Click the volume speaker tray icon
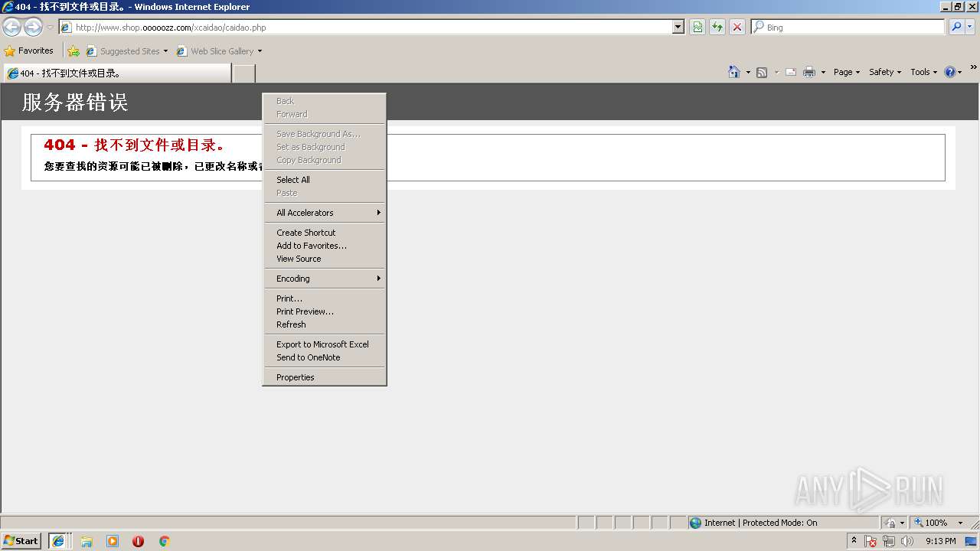 [x=907, y=541]
